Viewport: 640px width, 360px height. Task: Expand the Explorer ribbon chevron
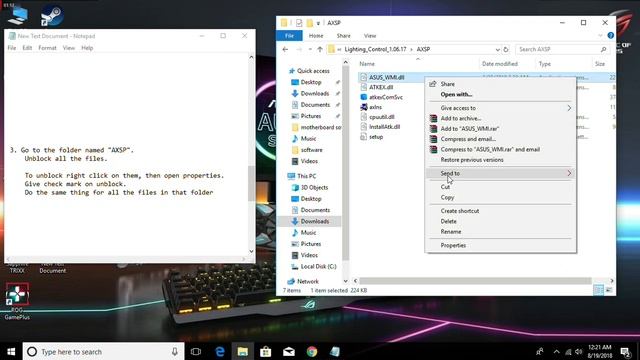[600, 36]
